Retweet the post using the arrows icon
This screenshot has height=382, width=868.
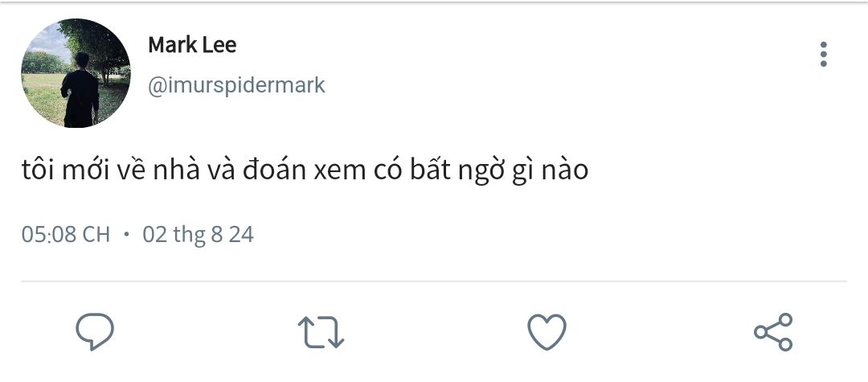tap(321, 331)
